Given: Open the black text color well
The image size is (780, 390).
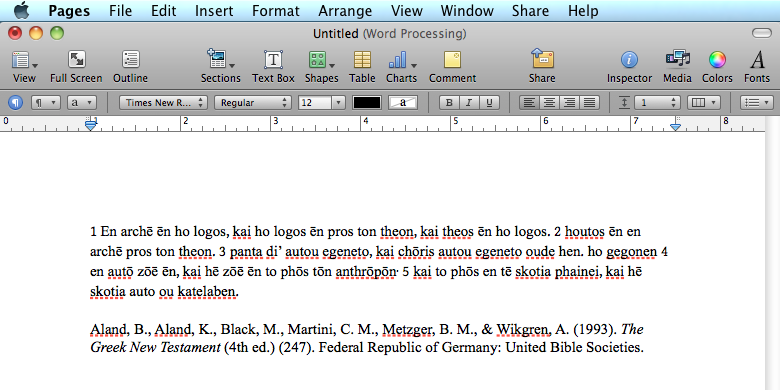Looking at the screenshot, I should click(x=367, y=102).
